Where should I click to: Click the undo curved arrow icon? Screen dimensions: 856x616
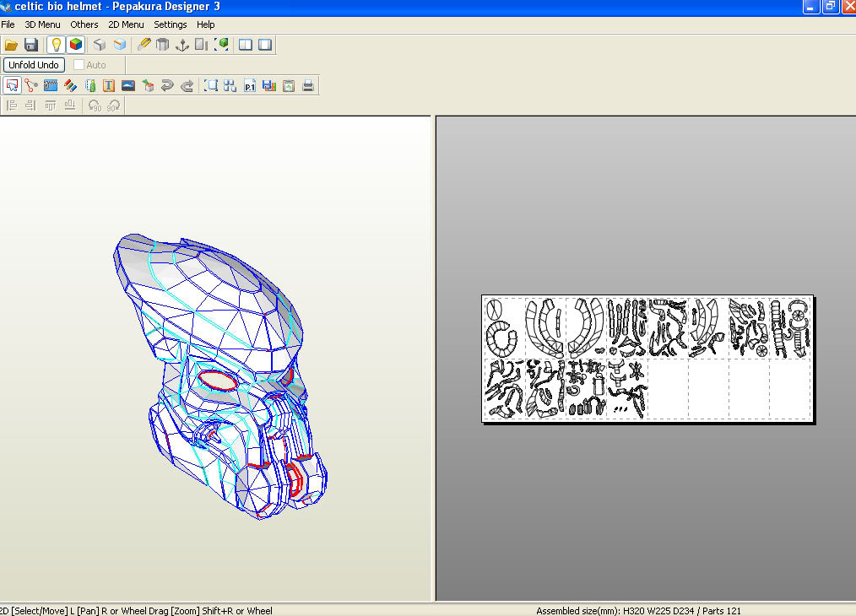(167, 86)
